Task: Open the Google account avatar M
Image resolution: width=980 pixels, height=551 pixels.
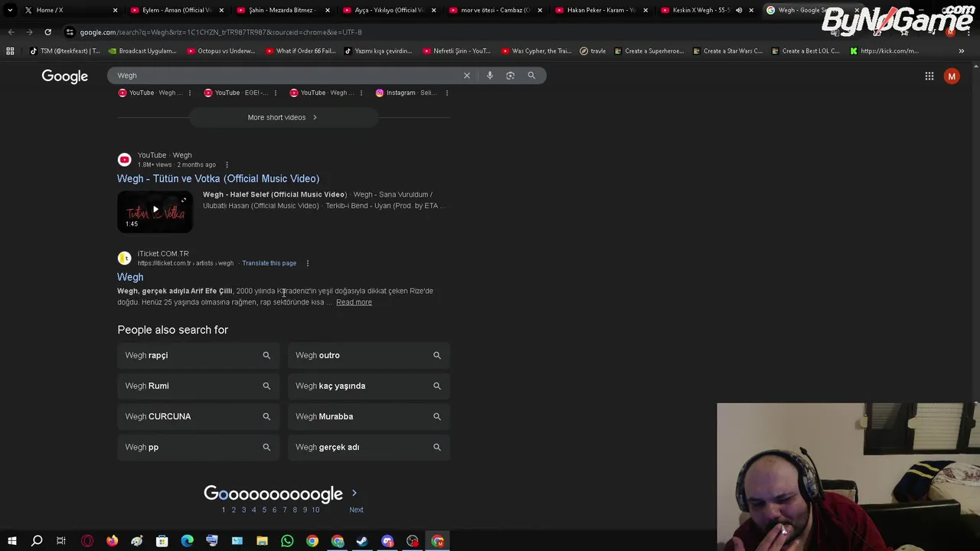Action: [952, 76]
